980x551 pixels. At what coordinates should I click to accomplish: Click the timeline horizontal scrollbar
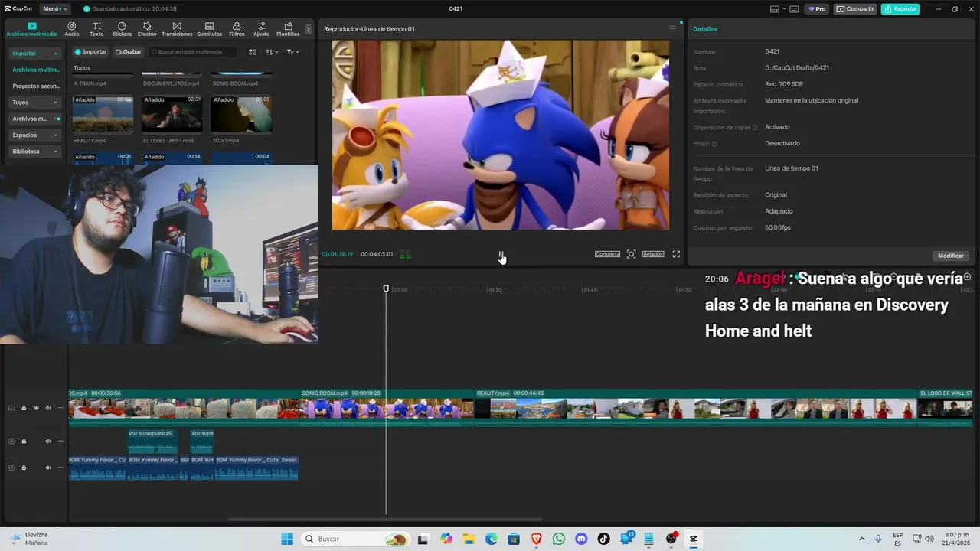tap(385, 520)
